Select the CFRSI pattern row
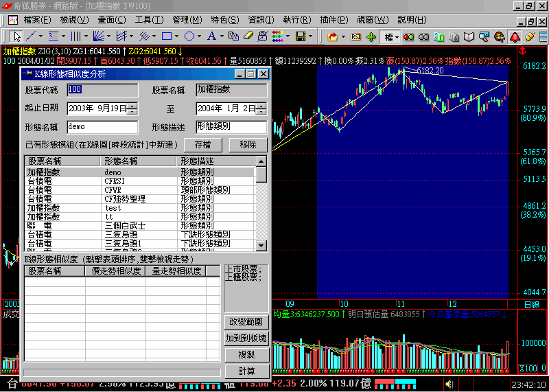The width and height of the screenshot is (549, 392). 140,181
